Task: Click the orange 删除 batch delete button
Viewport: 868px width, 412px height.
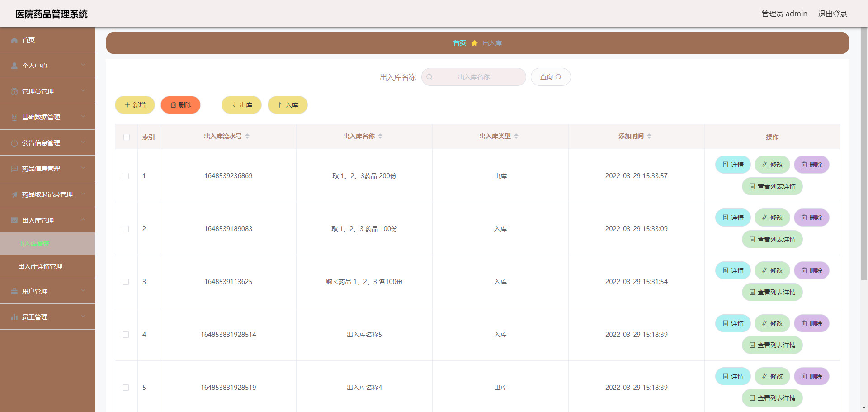Action: (180, 105)
